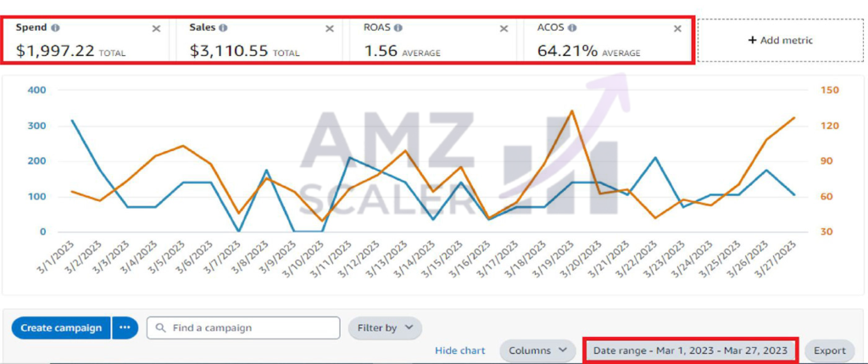This screenshot has height=364, width=868.
Task: Click the 3/19/2023 orange peak on chart
Action: 572,111
